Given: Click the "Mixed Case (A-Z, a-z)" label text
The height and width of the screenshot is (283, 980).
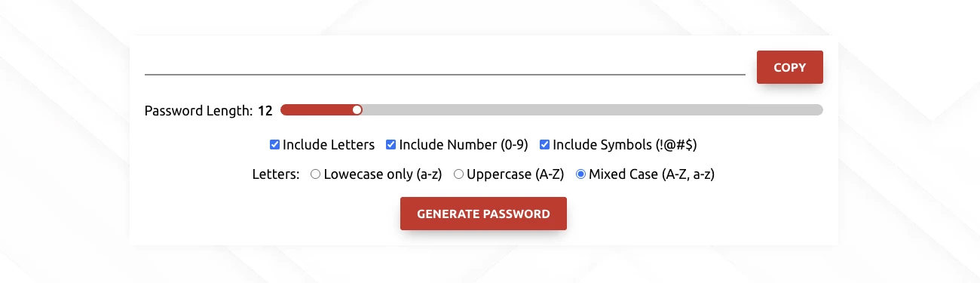Looking at the screenshot, I should click(651, 174).
